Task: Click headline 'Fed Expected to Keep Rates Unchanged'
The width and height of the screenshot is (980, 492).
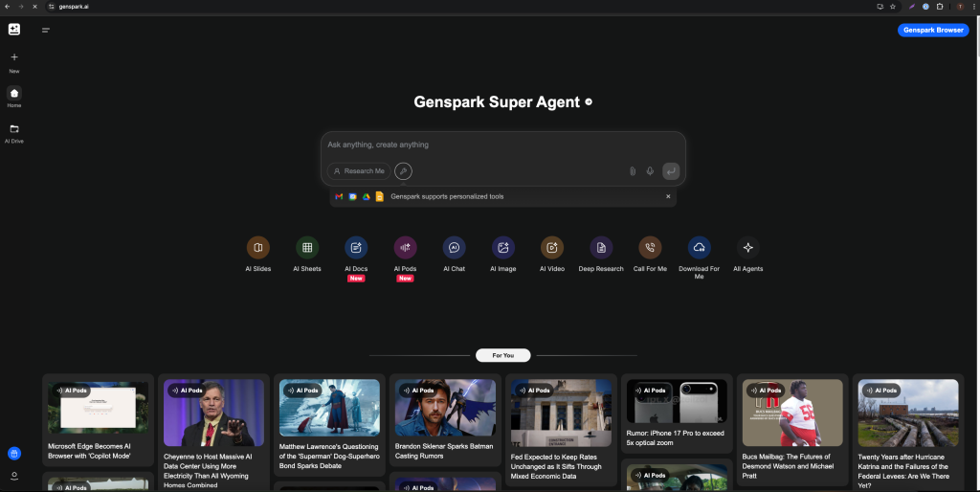Action: click(556, 466)
